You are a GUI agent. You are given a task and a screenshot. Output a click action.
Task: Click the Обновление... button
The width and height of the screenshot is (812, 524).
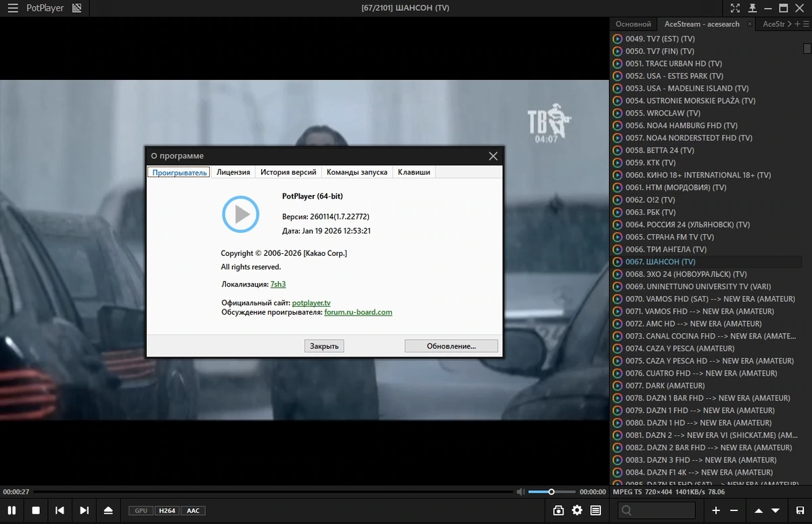click(x=451, y=346)
